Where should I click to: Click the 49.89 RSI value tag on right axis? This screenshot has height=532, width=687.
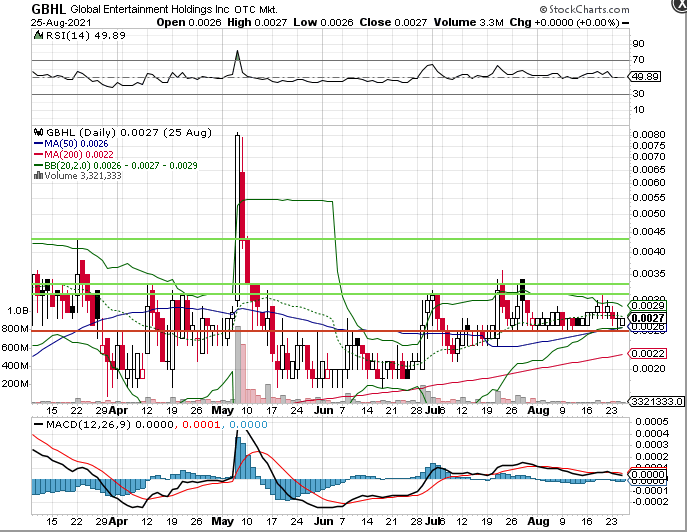pyautogui.click(x=645, y=77)
